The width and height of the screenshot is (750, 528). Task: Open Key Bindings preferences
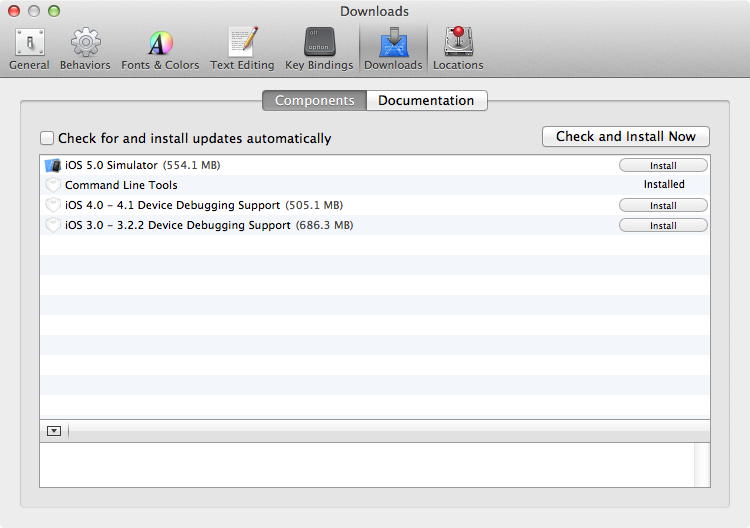(x=319, y=49)
